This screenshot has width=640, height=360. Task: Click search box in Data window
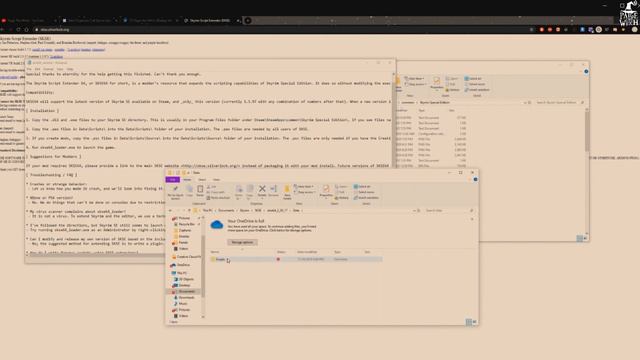(x=449, y=211)
